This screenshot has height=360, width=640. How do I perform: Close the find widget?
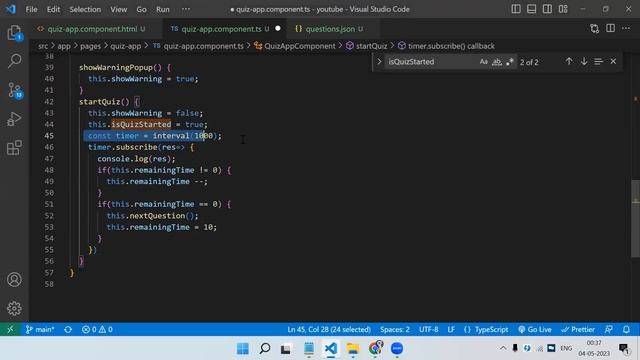click(x=613, y=62)
